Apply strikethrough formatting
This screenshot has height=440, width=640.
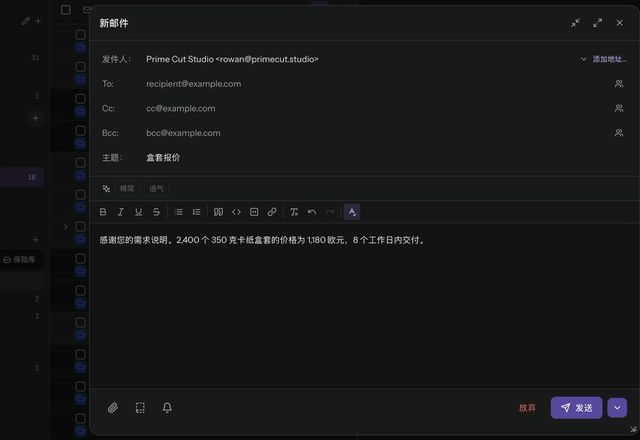pos(156,212)
